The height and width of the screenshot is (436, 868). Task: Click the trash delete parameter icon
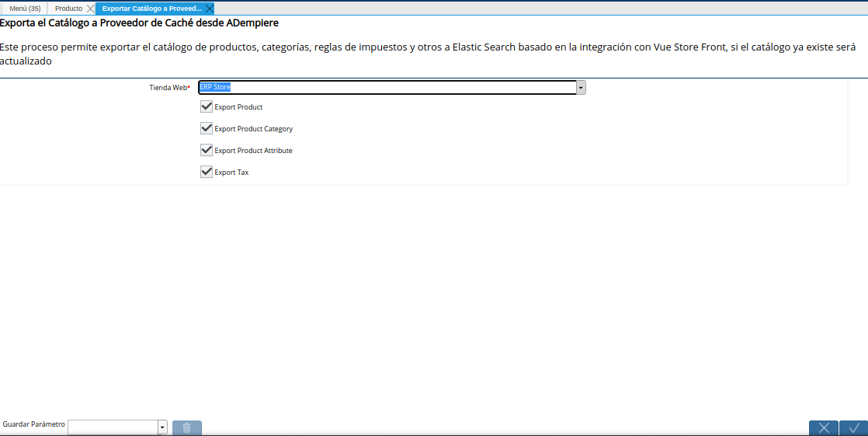(186, 427)
